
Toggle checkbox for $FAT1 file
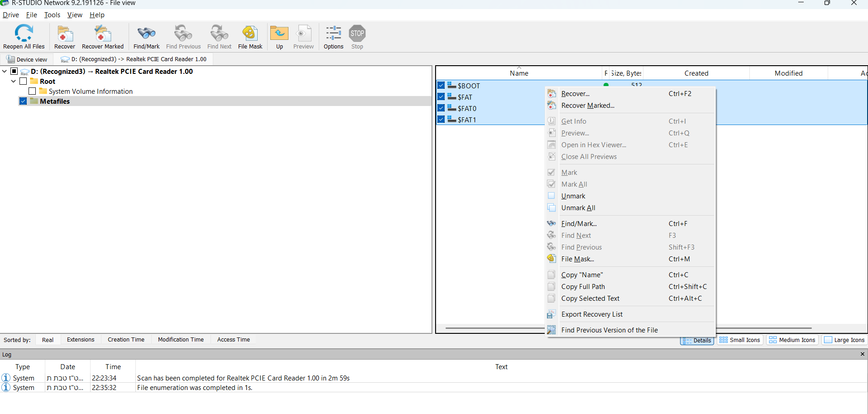pos(441,119)
